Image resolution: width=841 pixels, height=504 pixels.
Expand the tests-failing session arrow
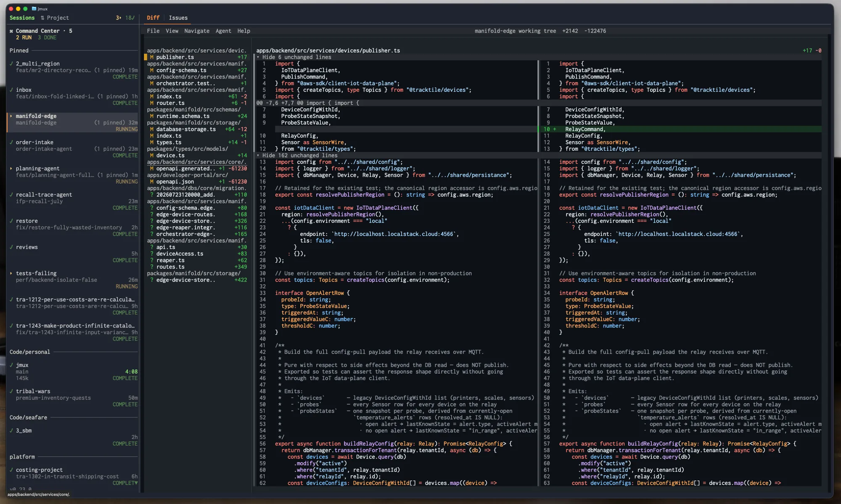11,274
